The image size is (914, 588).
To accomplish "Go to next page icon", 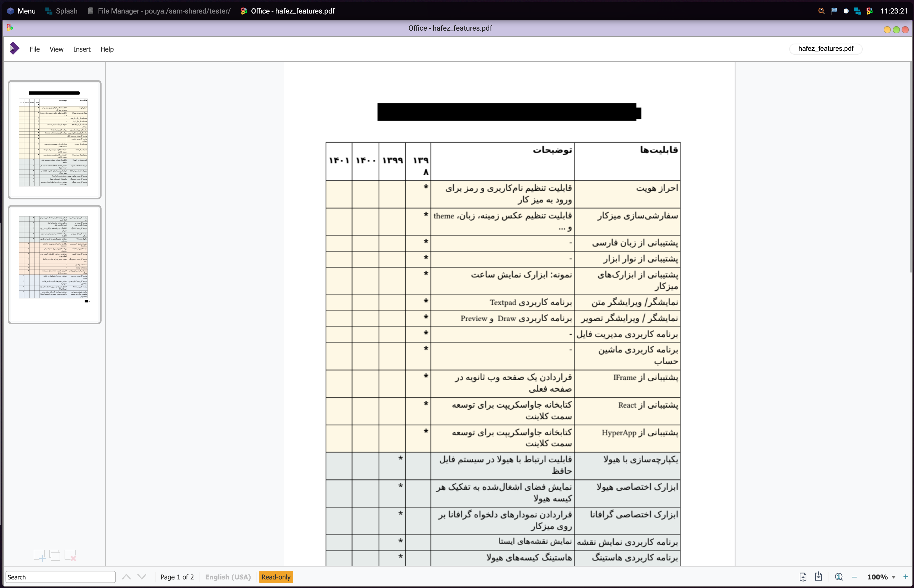I will point(819,576).
